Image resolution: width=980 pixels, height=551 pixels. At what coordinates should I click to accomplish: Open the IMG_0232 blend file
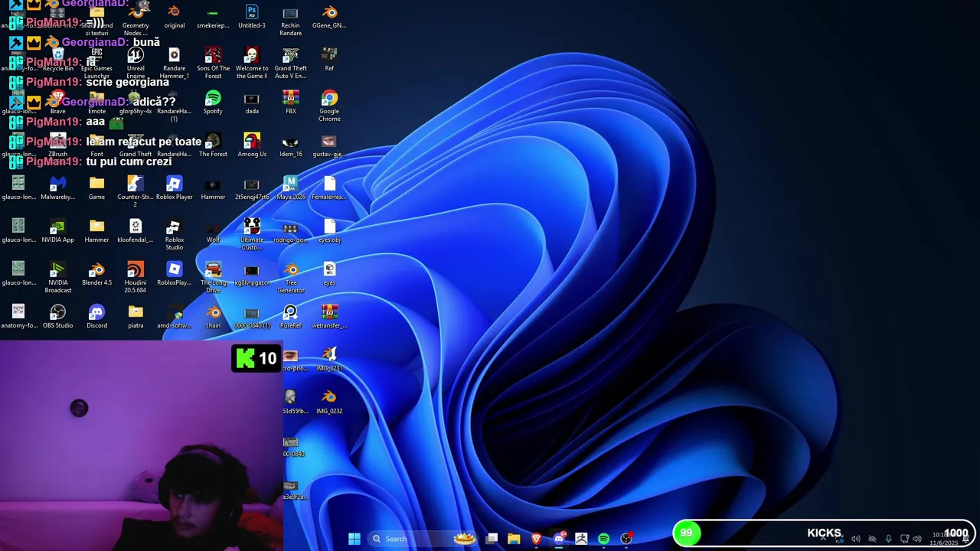click(329, 402)
